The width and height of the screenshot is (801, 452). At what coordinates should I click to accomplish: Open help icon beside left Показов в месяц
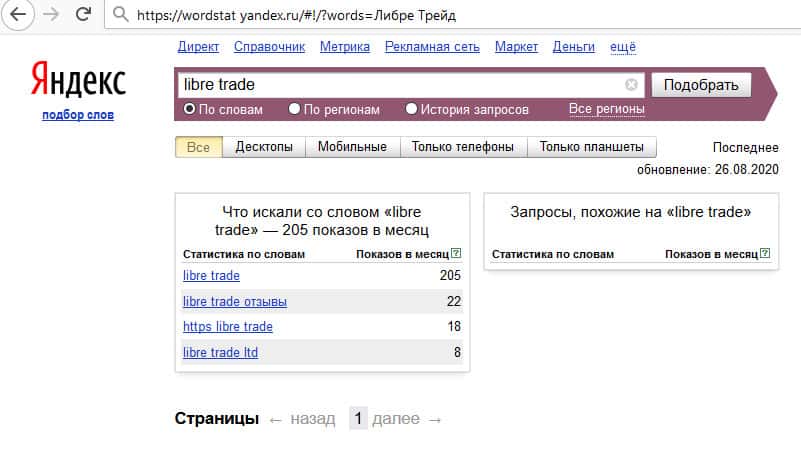[456, 253]
